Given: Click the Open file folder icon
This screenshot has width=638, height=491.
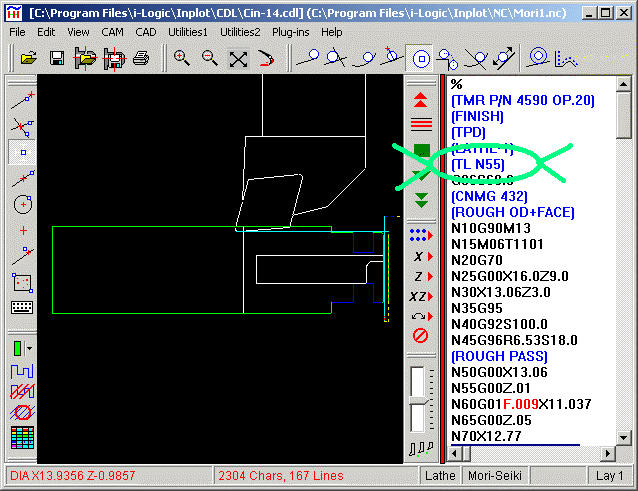Looking at the screenshot, I should click(28, 58).
